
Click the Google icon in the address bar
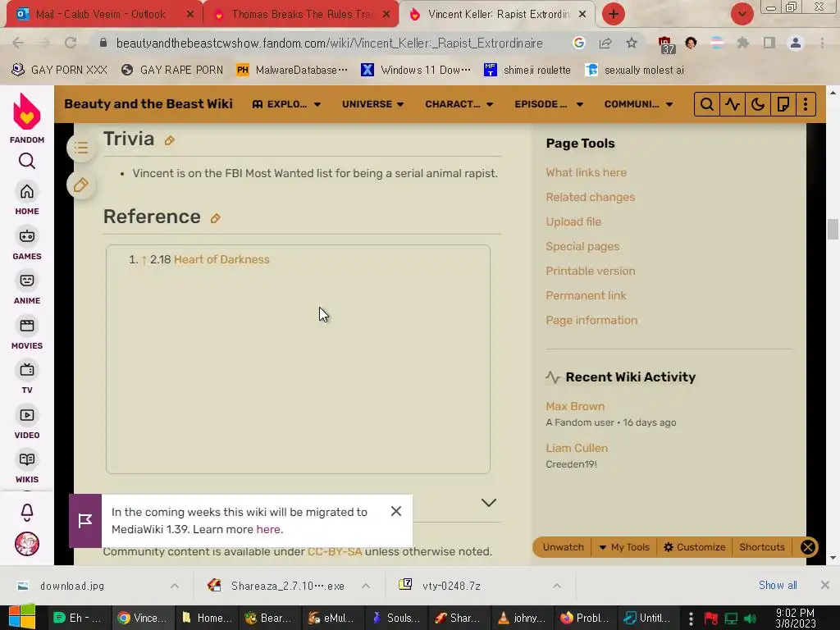point(578,43)
